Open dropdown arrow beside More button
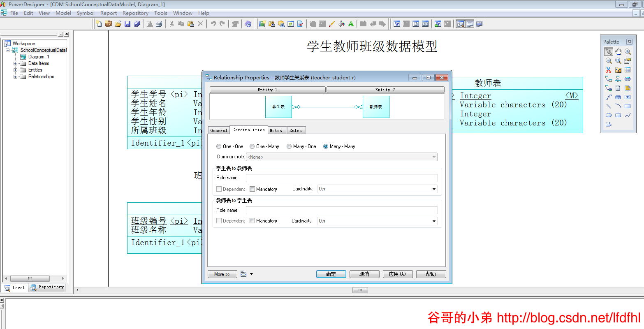Viewport: 644px width, 329px height. click(x=252, y=274)
